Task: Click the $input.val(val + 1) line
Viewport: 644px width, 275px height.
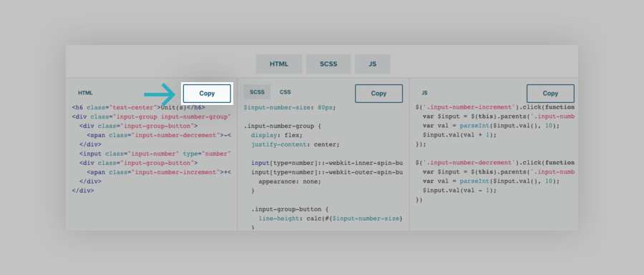Action: tap(459, 135)
